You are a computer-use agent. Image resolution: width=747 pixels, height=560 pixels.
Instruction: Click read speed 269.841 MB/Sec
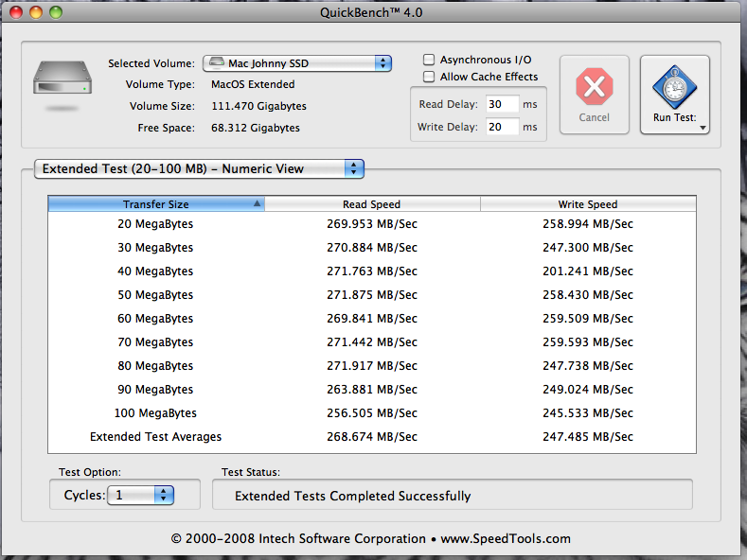click(372, 319)
